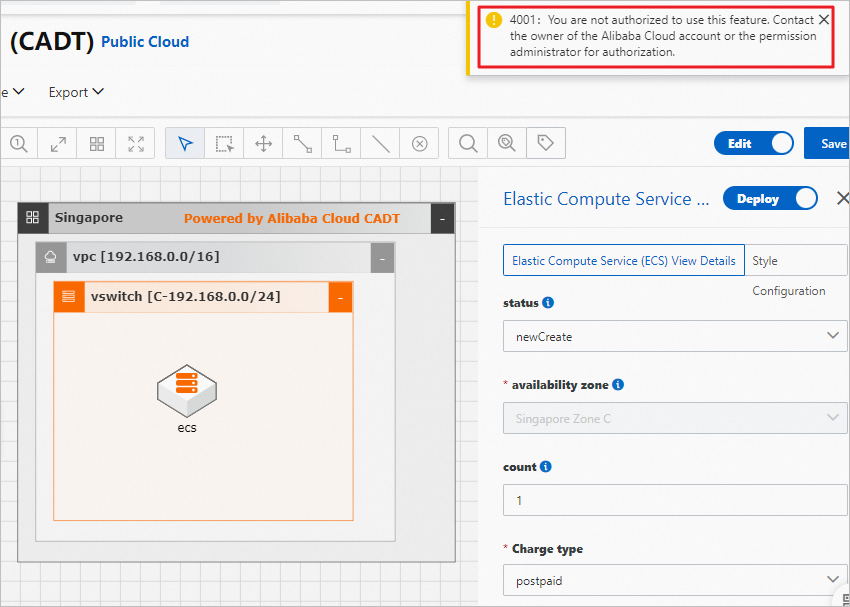Screen dimensions: 850x607
Task: Click the Public Cloud link
Action: [145, 42]
